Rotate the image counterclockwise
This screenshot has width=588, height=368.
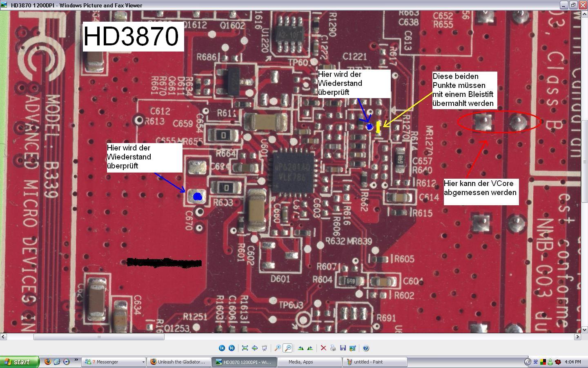(310, 348)
